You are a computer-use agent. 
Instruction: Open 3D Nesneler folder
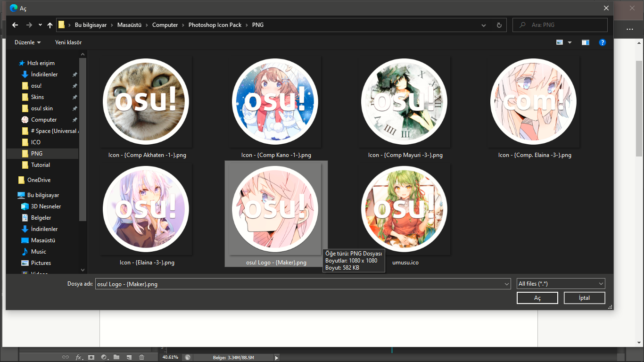[x=46, y=206]
